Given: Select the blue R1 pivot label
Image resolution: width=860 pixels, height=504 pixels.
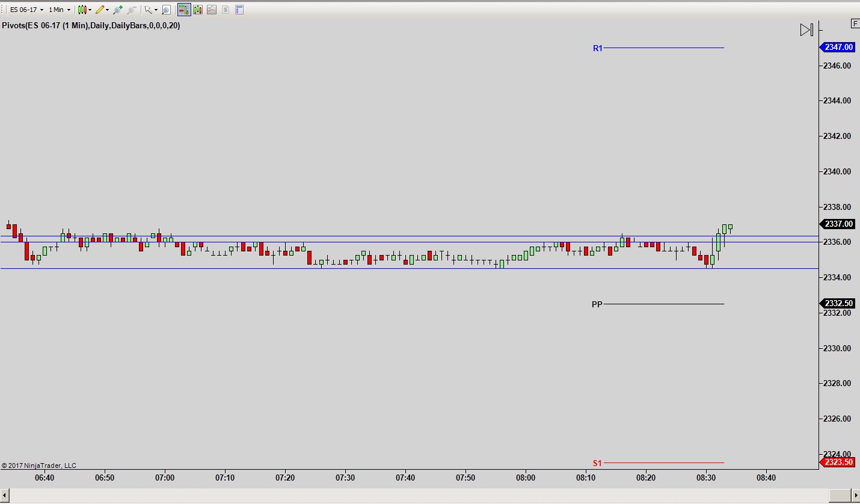Looking at the screenshot, I should point(598,48).
